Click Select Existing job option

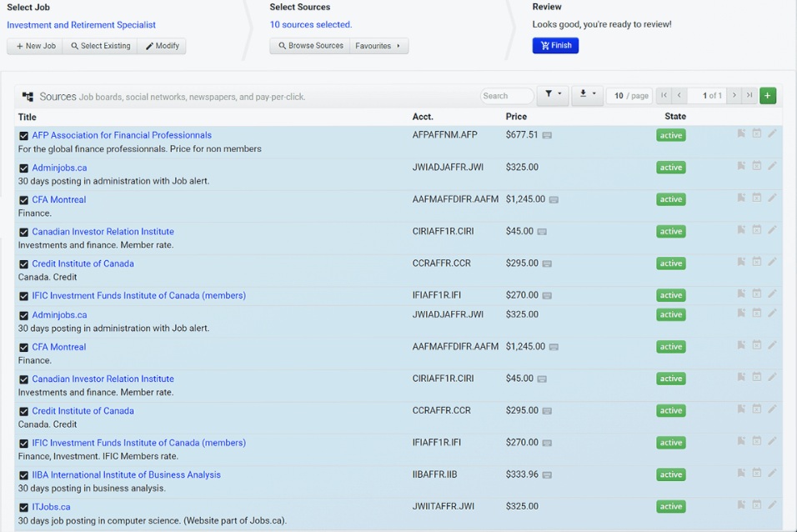click(x=100, y=46)
